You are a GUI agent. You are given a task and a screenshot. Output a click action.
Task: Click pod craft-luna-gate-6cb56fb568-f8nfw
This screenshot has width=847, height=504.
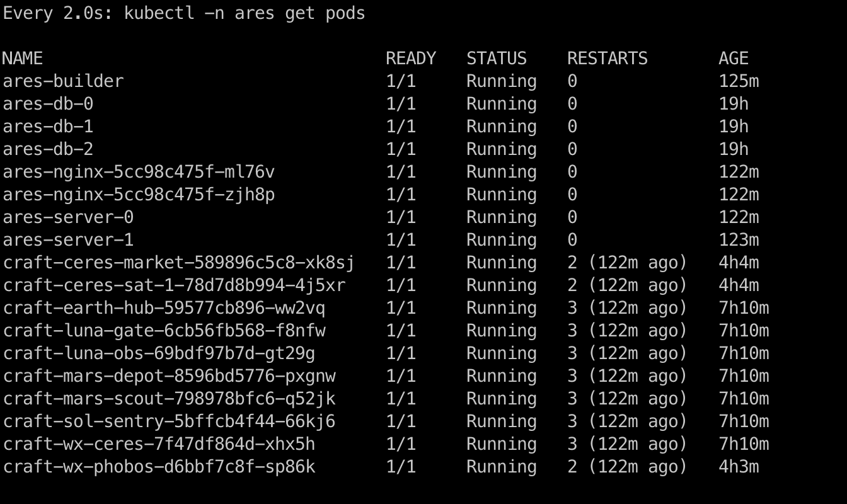164,331
